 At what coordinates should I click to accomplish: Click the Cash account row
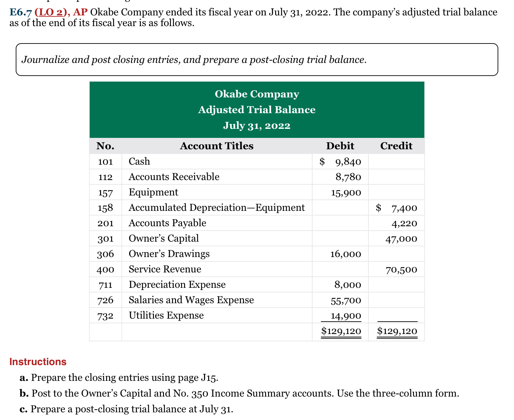(139, 161)
